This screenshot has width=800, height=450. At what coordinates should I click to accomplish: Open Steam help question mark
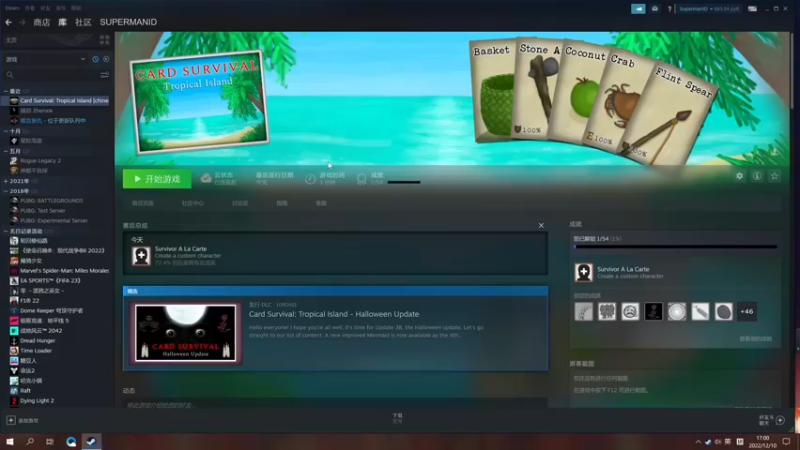tap(669, 9)
